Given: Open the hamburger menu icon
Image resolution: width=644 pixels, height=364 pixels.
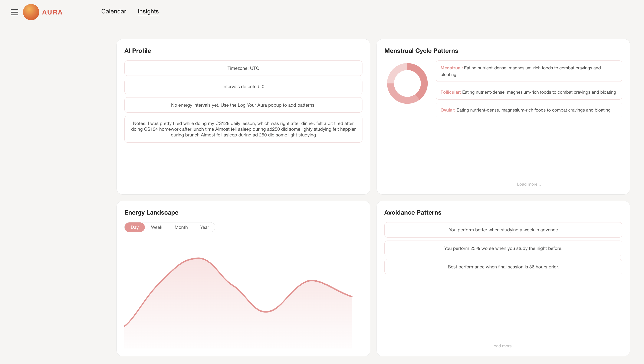Looking at the screenshot, I should (x=14, y=12).
